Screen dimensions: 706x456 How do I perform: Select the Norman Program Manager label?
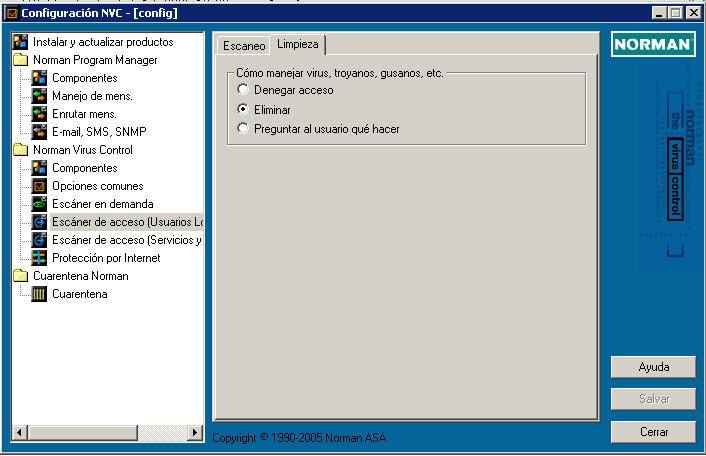point(95,60)
